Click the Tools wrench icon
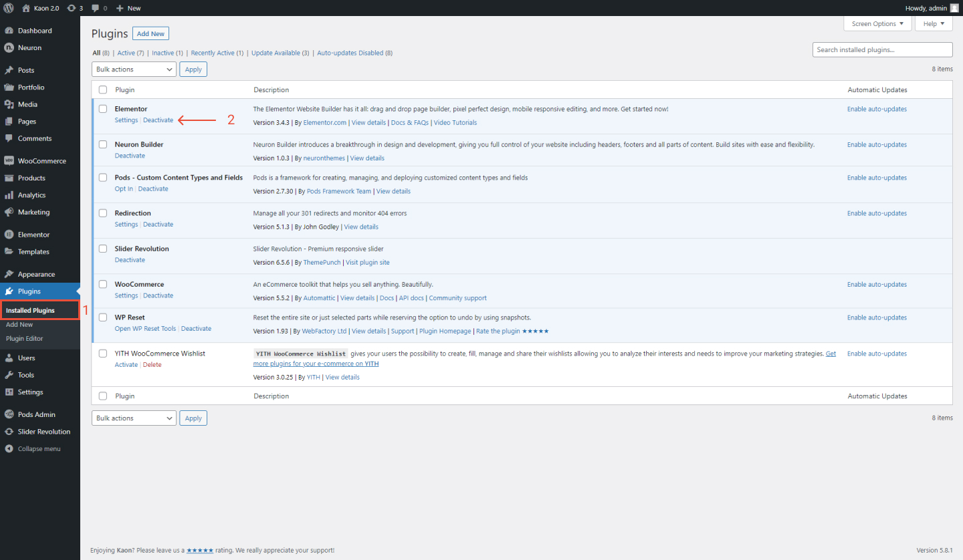This screenshot has height=560, width=963. pos(9,375)
